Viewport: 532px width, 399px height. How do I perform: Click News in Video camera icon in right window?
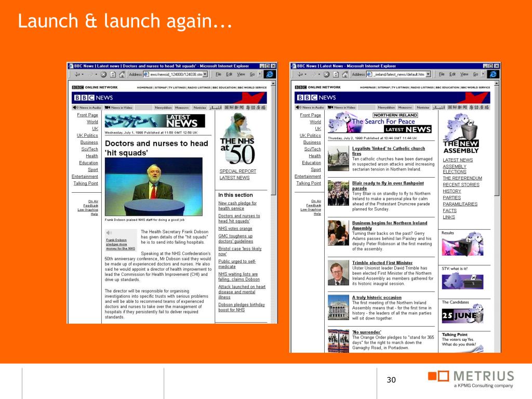click(330, 107)
